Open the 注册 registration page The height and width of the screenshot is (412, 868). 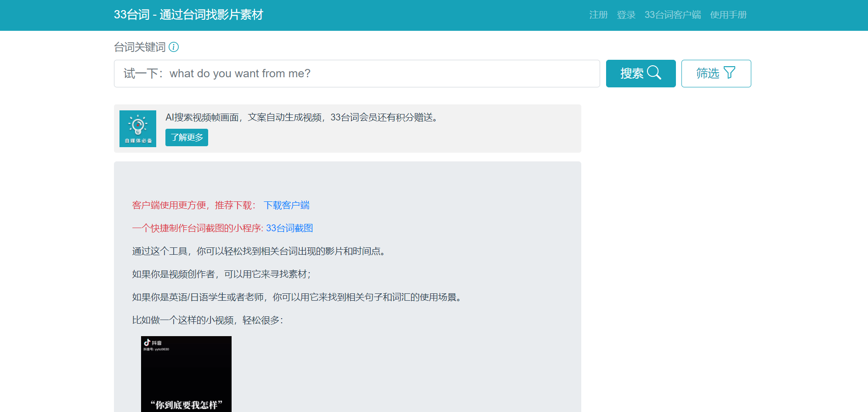click(598, 15)
